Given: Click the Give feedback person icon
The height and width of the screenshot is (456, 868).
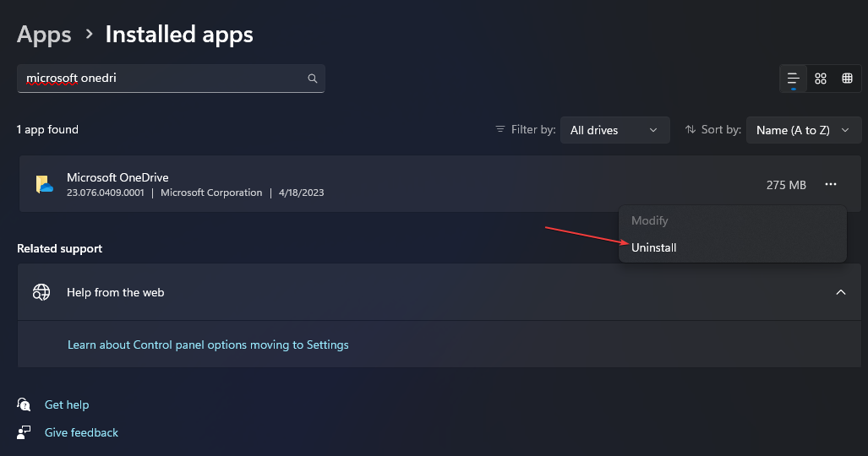Looking at the screenshot, I should 25,432.
